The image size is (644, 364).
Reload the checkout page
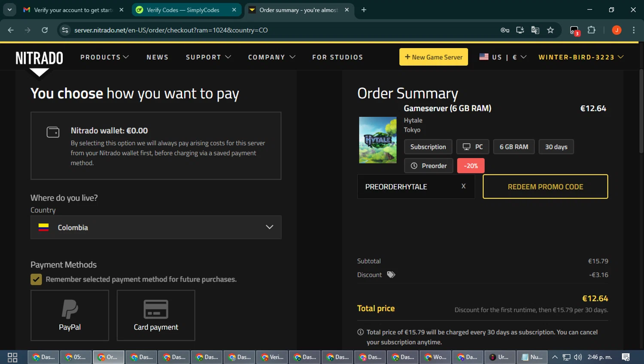pos(45,30)
